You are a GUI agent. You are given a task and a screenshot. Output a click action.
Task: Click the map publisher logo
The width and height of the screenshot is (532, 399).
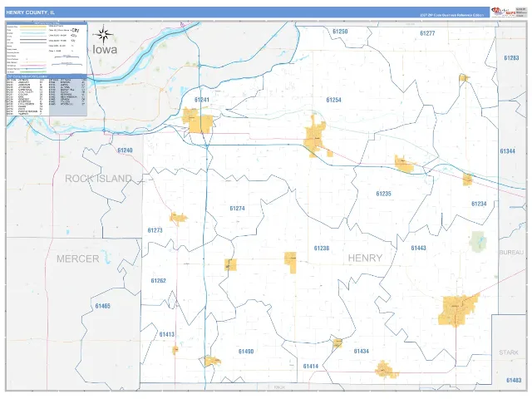(503, 12)
